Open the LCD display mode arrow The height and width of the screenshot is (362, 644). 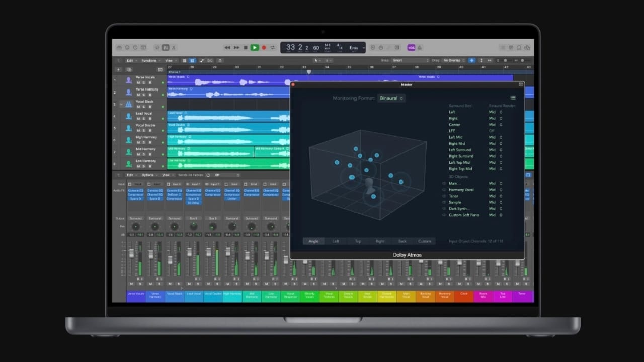tap(364, 47)
